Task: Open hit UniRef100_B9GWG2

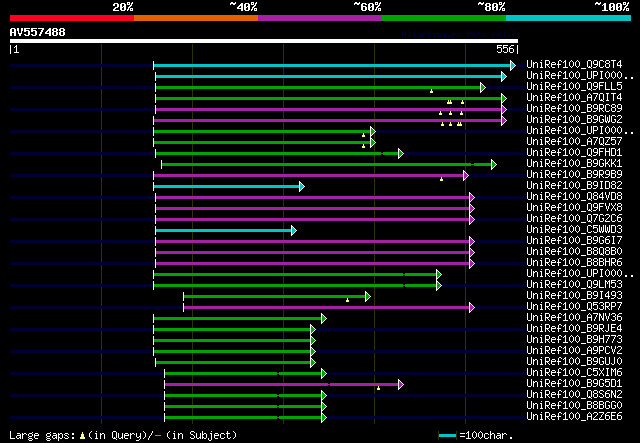Action: tap(574, 120)
